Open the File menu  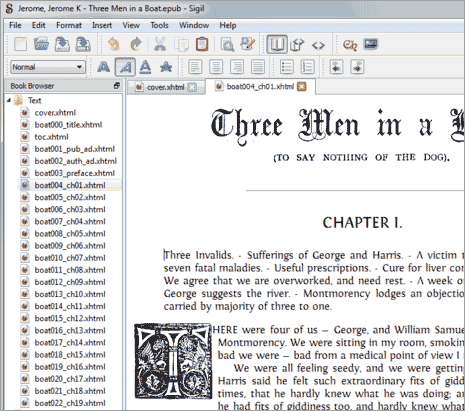(15, 25)
